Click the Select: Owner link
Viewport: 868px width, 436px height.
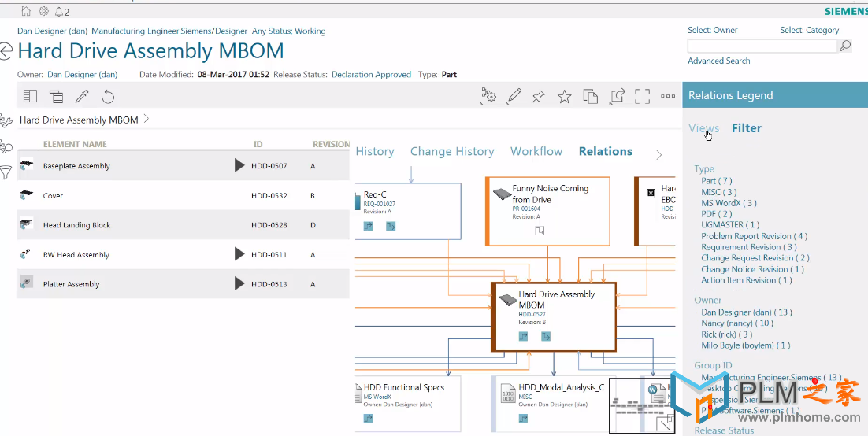tap(713, 30)
